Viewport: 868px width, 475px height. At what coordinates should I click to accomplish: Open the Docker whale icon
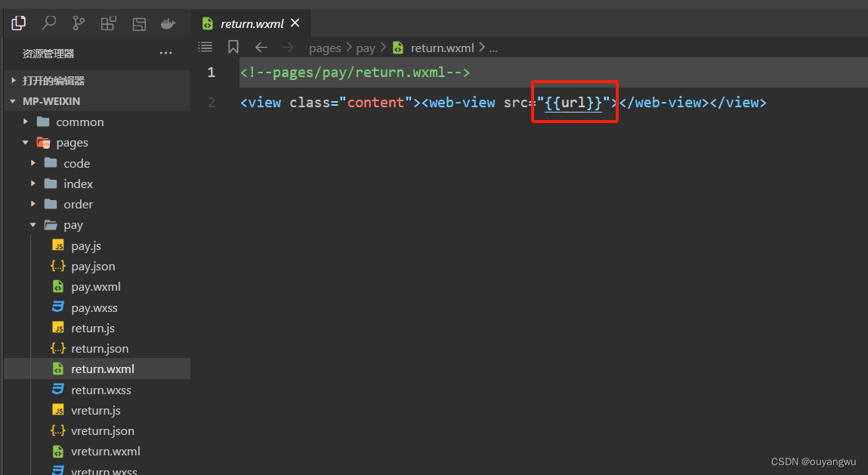(168, 23)
